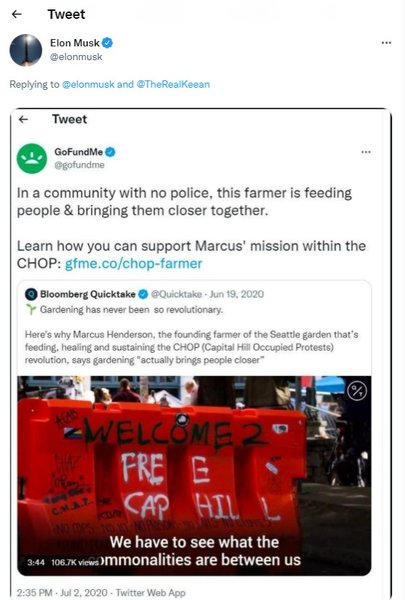Click the 2:35 PM Jul 2, 2020 timestamp
Screen dimensions: 405x600
coord(62,593)
